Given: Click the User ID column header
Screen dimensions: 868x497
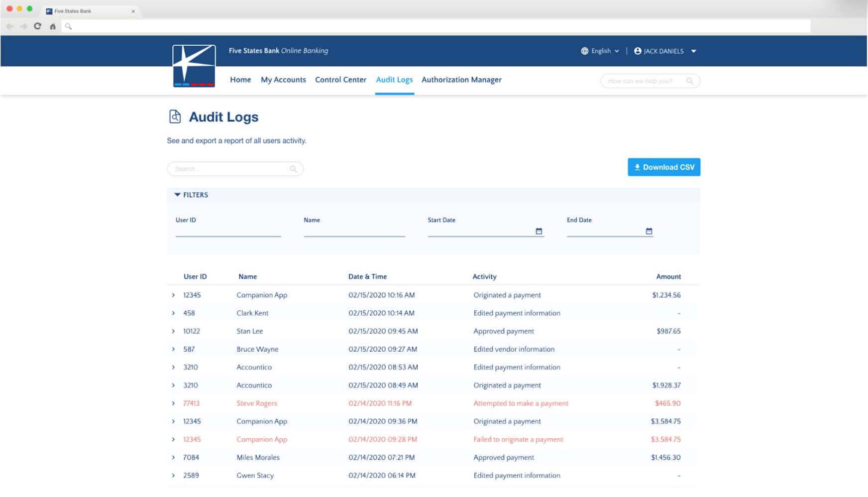Looking at the screenshot, I should [195, 277].
